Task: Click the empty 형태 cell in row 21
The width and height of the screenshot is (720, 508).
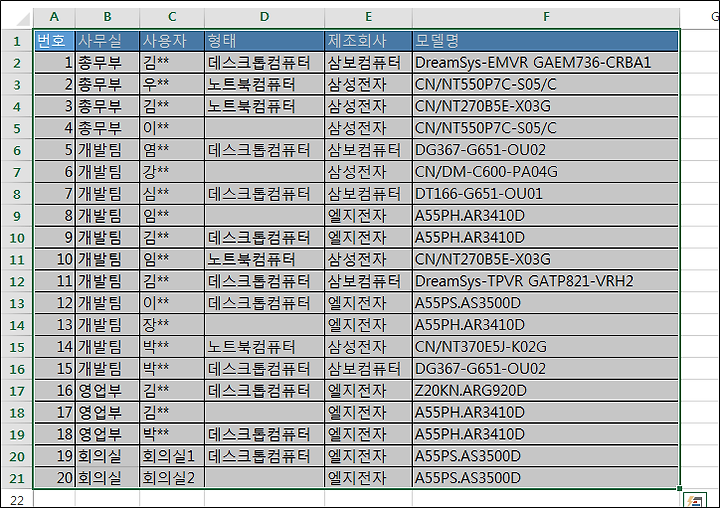Action: point(264,478)
